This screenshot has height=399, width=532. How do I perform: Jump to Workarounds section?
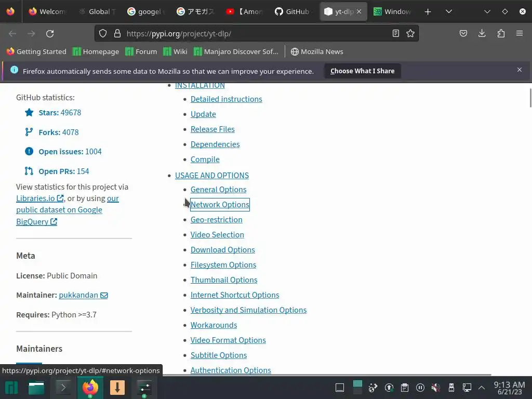(x=214, y=325)
